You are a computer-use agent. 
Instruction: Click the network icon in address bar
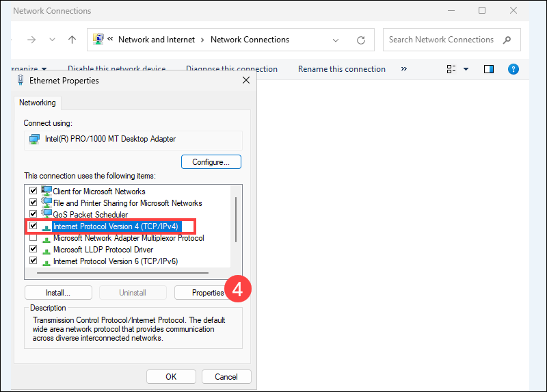[98, 40]
